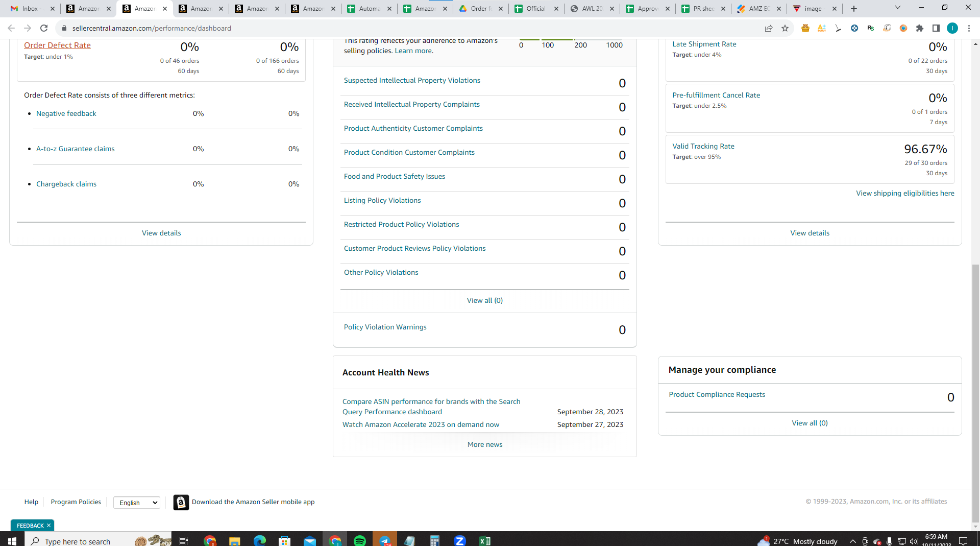The image size is (980, 546).
Task: Open the tab search dropdown arrow
Action: click(x=898, y=8)
